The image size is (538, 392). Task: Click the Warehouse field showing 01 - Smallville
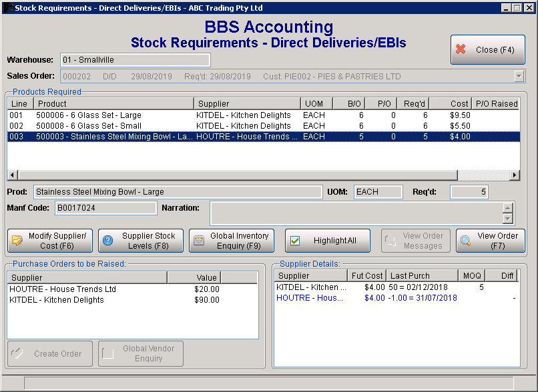click(133, 59)
